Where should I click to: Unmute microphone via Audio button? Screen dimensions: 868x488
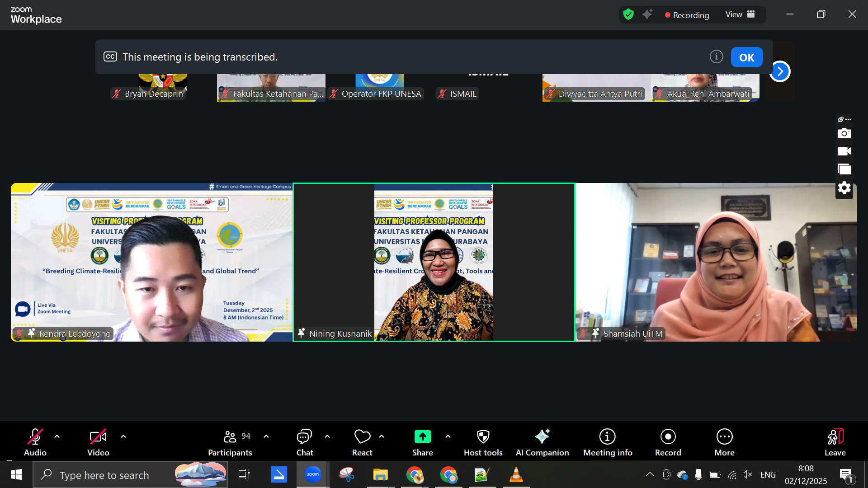click(35, 437)
